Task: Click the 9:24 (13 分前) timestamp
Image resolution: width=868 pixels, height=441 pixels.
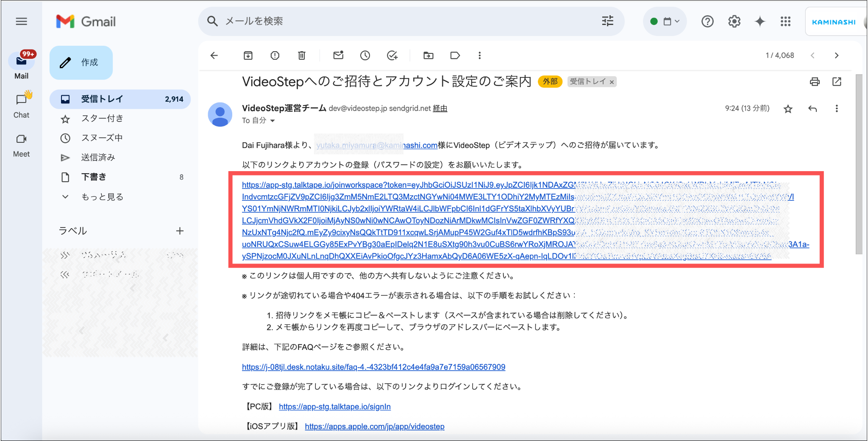Action: coord(747,108)
